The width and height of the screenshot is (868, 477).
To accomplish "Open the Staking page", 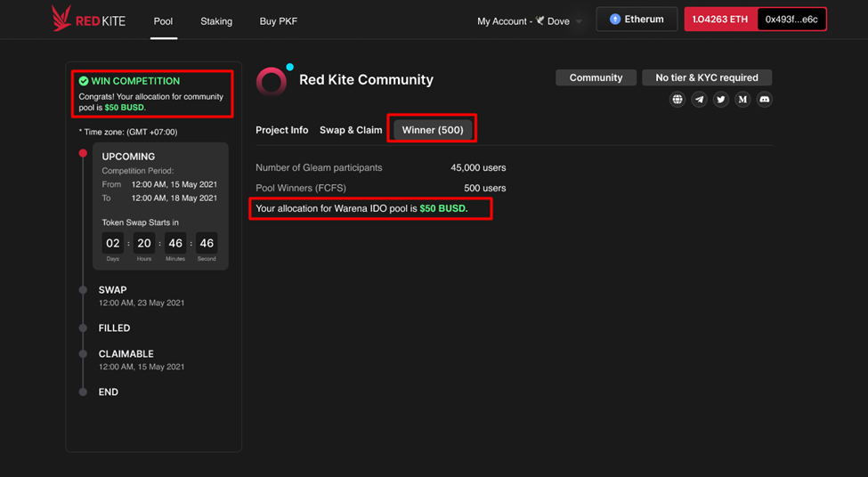I will click(216, 21).
